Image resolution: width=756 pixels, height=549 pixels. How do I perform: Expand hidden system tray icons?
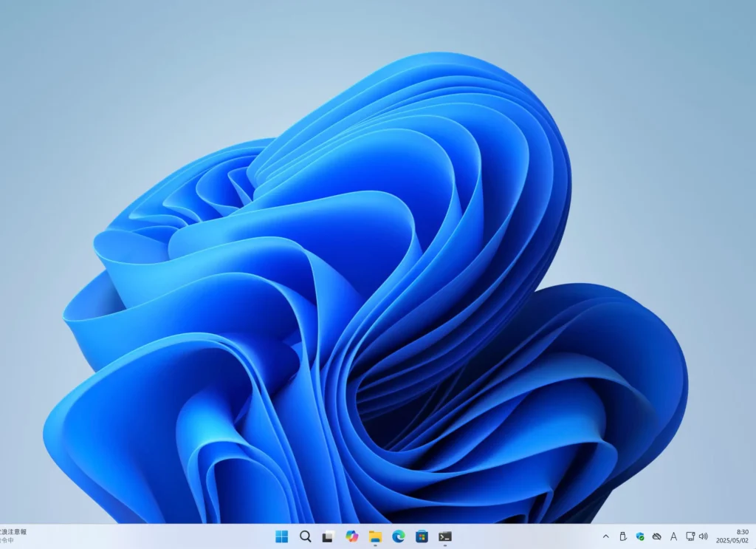pyautogui.click(x=605, y=538)
